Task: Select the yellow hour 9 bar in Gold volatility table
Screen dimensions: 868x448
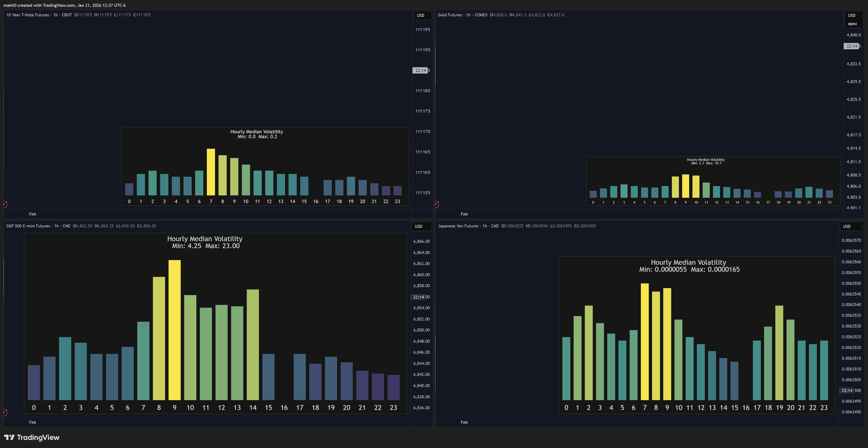Action: coord(686,186)
